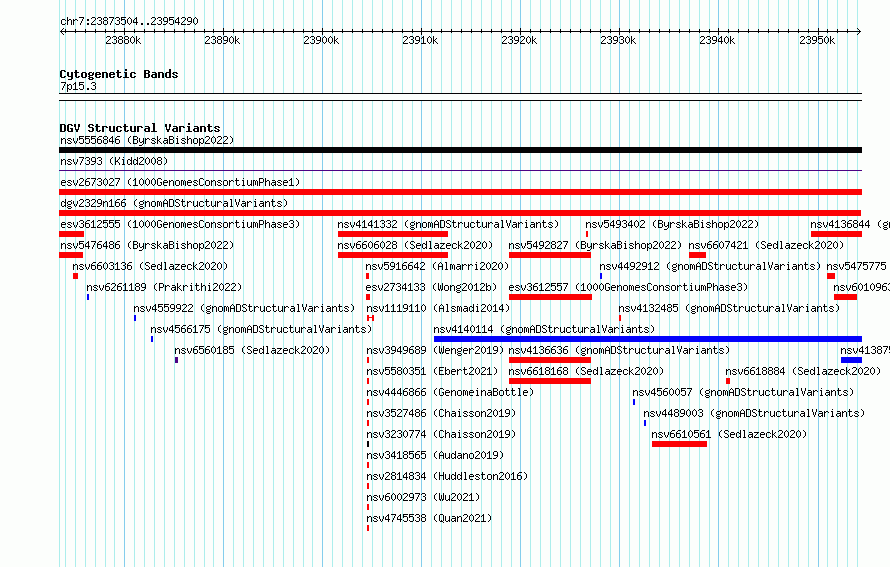Open dgv2329n166 (gnomADStructuralVariants) label
890x567 pixels.
click(174, 203)
